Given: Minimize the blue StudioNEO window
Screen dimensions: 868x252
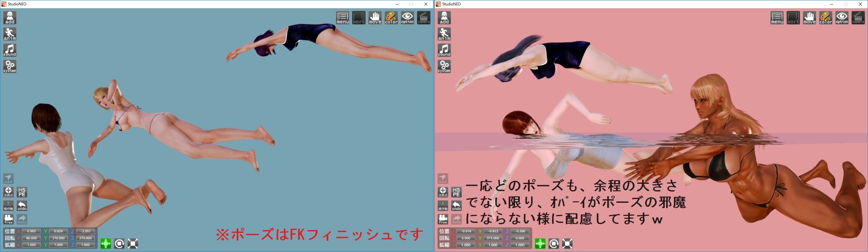Looking at the screenshot, I should coord(397,4).
